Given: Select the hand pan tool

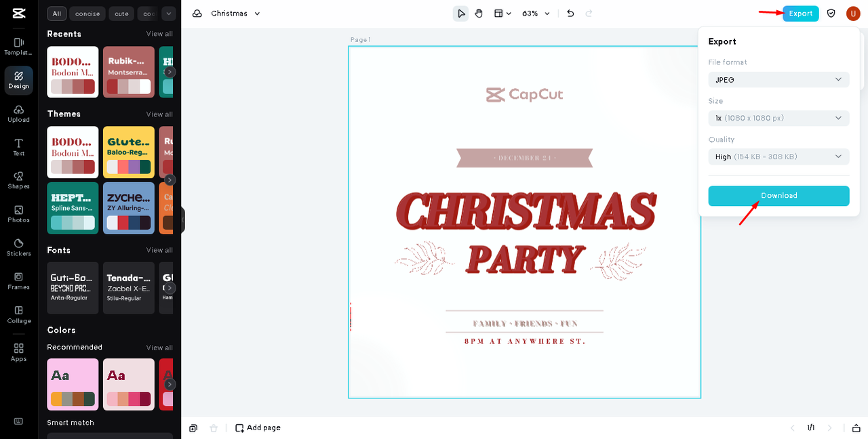Looking at the screenshot, I should click(479, 14).
